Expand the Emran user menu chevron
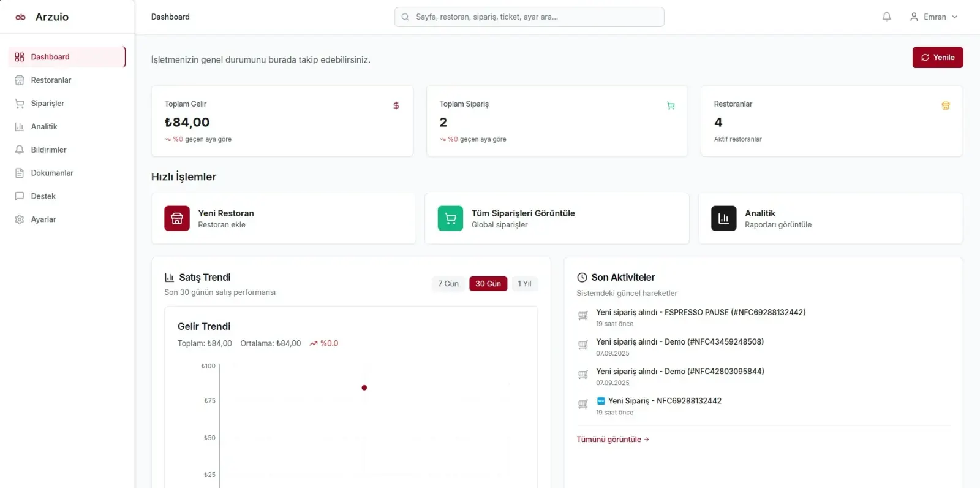The height and width of the screenshot is (488, 980). click(954, 17)
